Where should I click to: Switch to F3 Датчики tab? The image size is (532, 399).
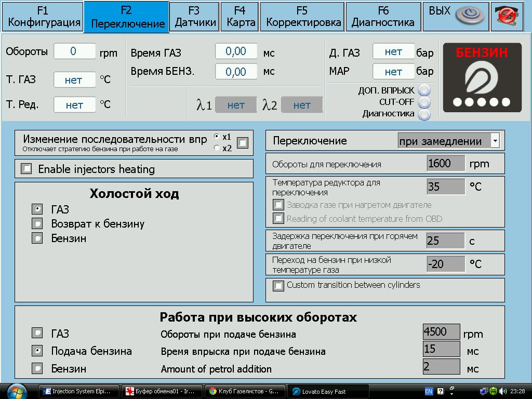(x=194, y=17)
